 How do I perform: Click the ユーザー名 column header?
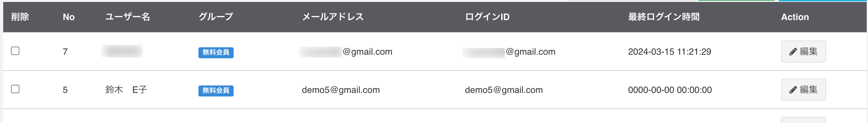pos(127,17)
